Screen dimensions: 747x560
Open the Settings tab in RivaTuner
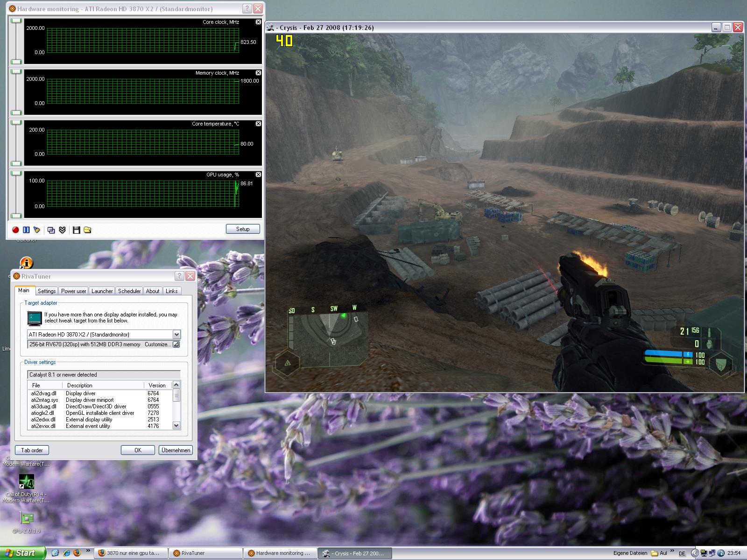[x=47, y=291]
